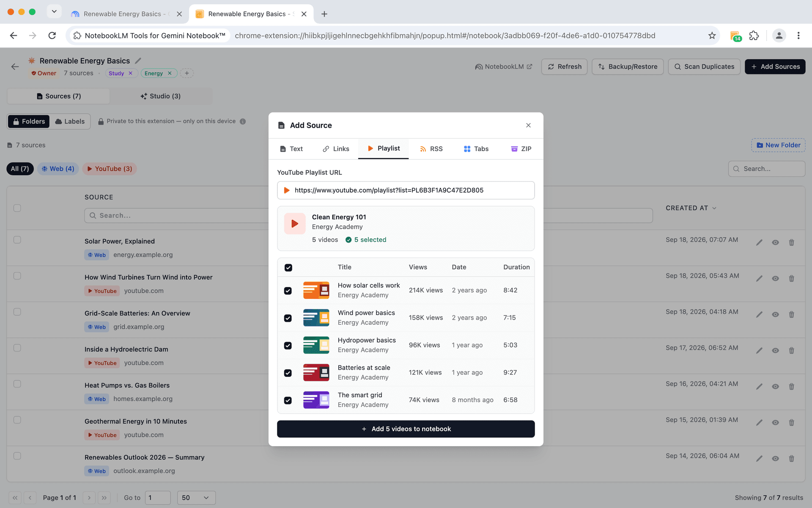Remove the Energy tag

[170, 73]
